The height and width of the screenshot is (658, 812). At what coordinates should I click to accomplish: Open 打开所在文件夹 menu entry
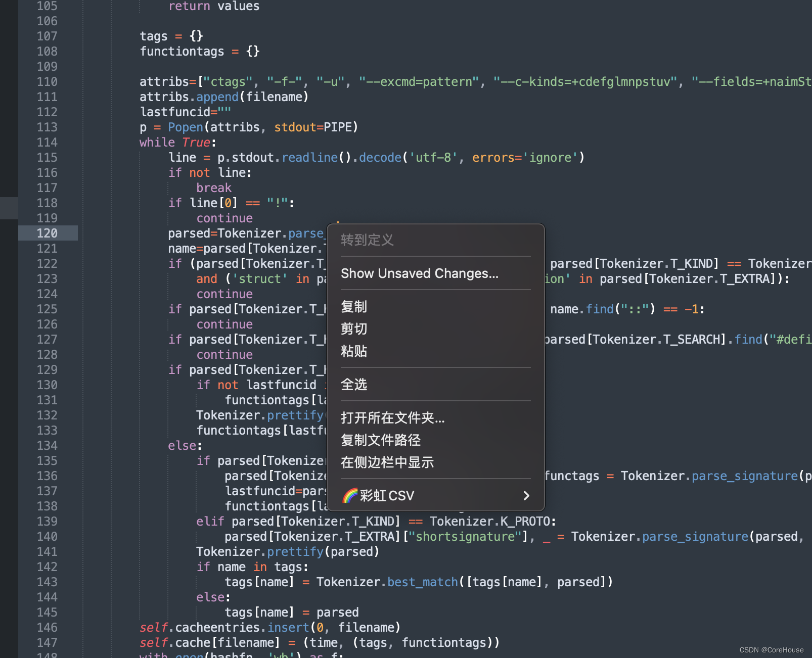click(x=393, y=417)
